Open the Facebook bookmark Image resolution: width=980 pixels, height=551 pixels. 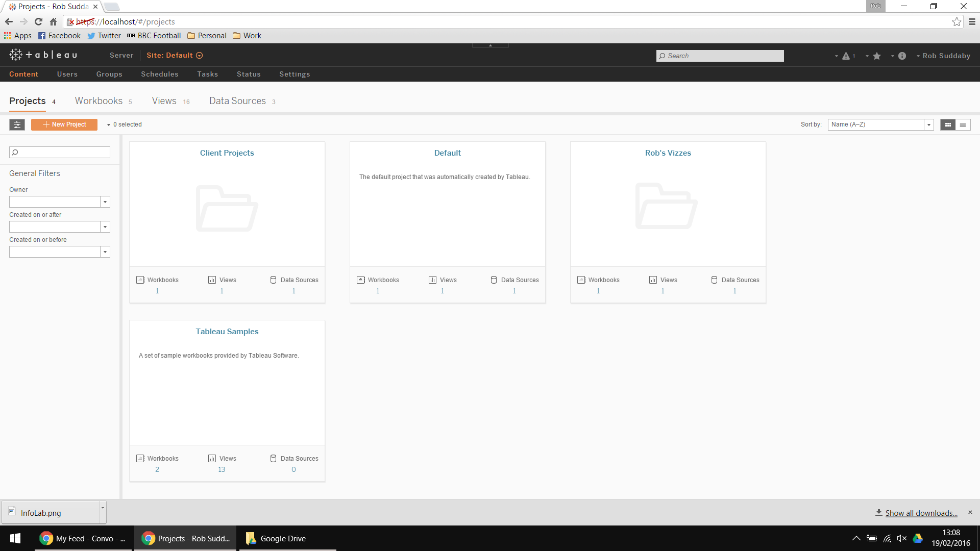click(x=59, y=36)
